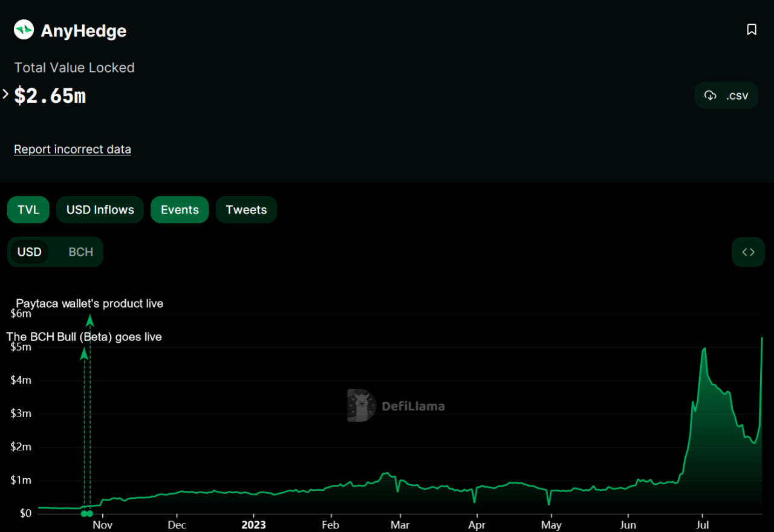The width and height of the screenshot is (774, 532).
Task: Select the USD denomination tab
Action: coord(29,252)
